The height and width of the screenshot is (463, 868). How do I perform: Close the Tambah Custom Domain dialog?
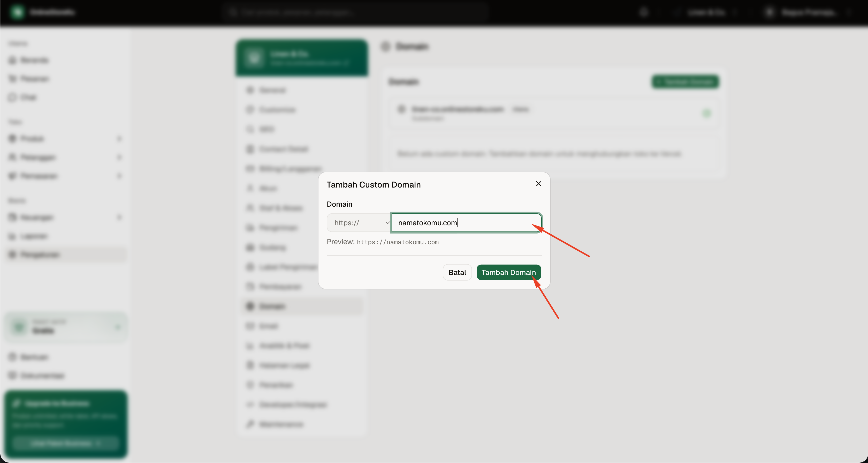pyautogui.click(x=538, y=184)
